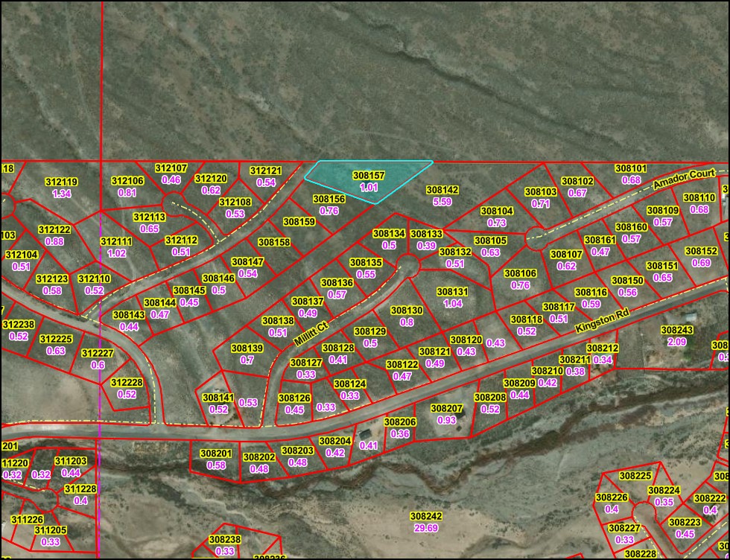Select parcel 308160
The width and height of the screenshot is (730, 560).
point(632,227)
